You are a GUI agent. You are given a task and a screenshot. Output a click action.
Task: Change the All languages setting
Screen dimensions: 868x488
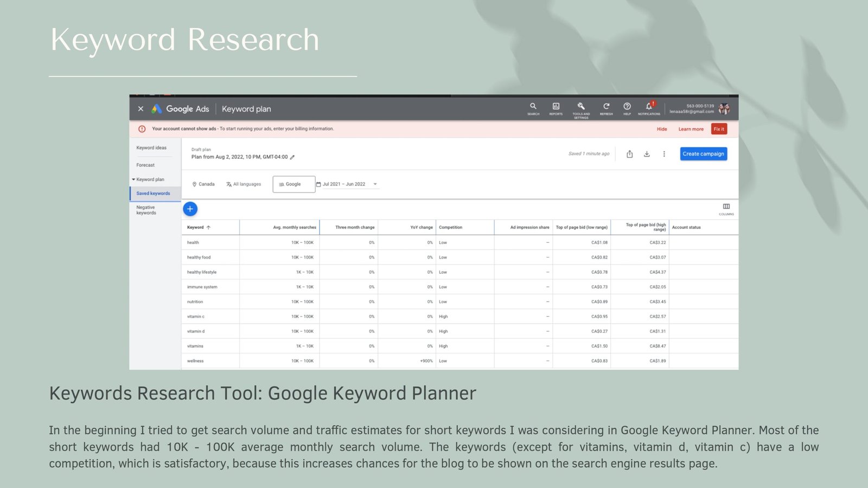[244, 184]
